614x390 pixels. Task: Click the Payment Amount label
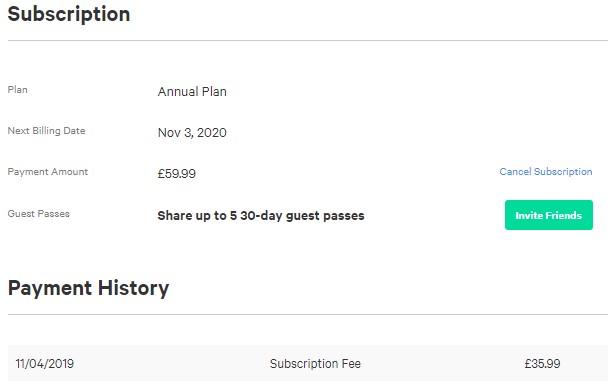coord(48,172)
